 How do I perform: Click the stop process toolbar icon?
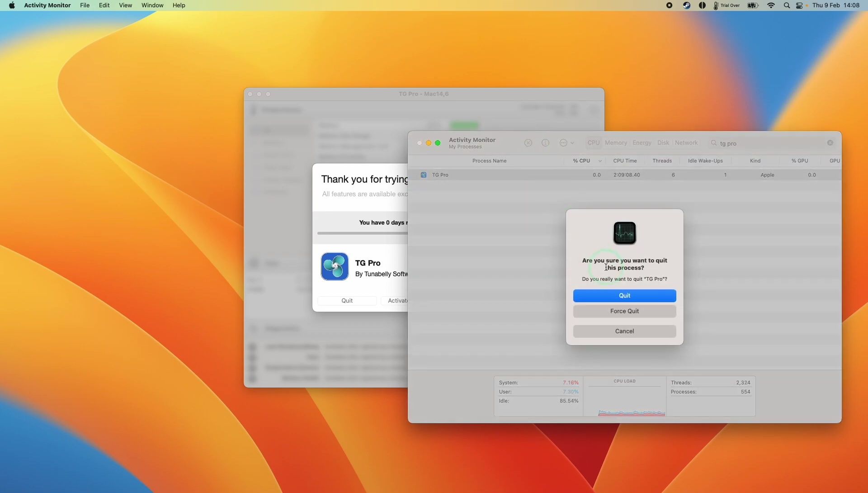coord(528,143)
